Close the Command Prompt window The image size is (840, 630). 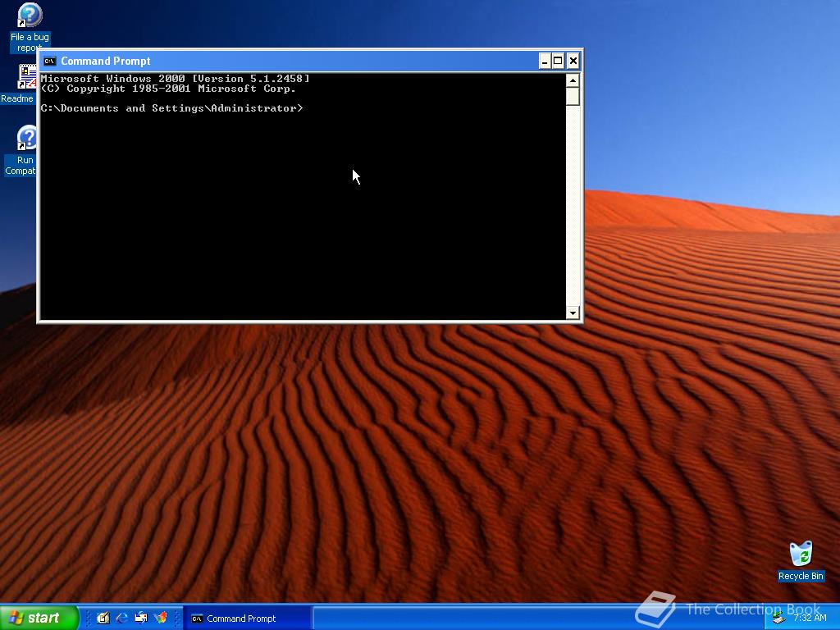(x=573, y=61)
